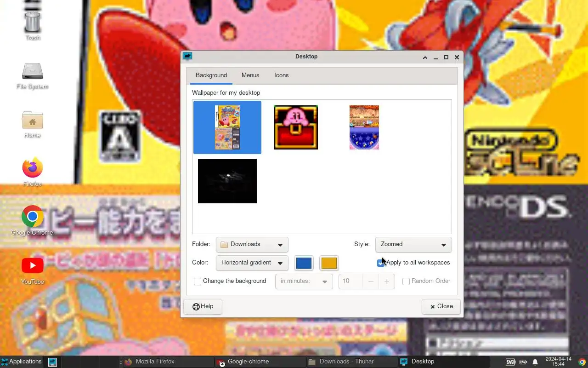The image size is (588, 368).
Task: Click the 'Wallpaper for my desktop' label
Action: point(226,93)
